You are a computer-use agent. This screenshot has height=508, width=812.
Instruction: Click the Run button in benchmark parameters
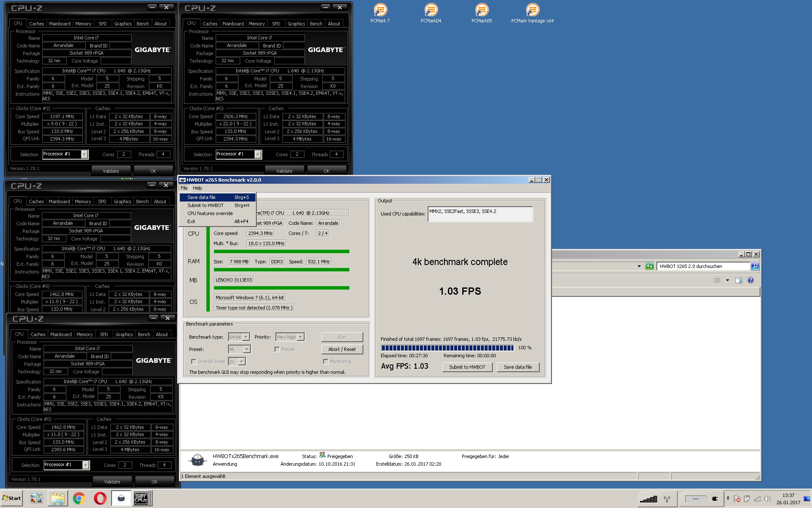(342, 337)
